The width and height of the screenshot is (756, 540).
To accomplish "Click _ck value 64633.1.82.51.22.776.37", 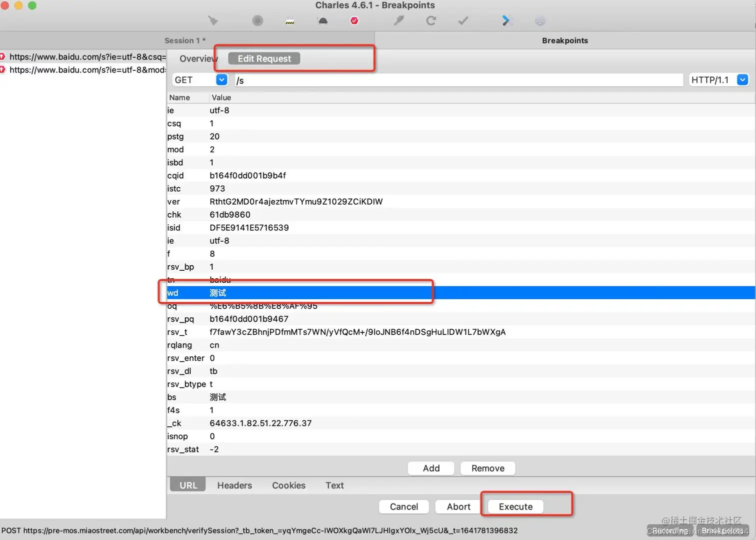I will point(260,423).
